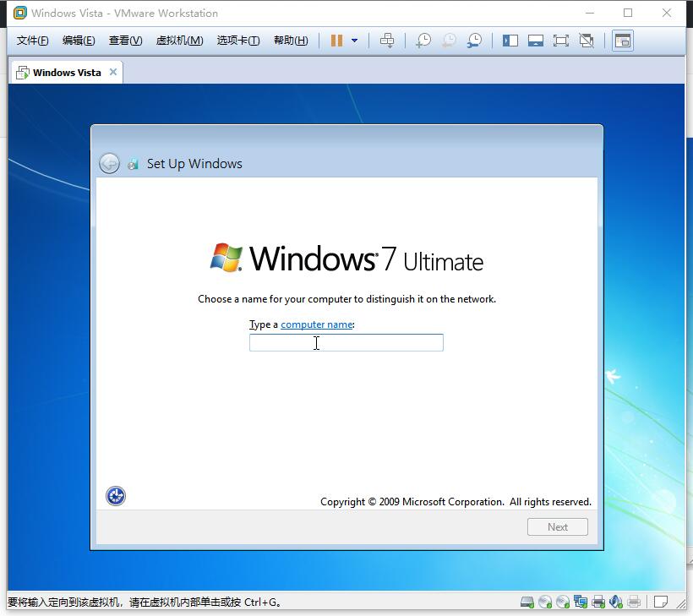Close the VMware Workstation window
The height and width of the screenshot is (616, 693).
click(x=667, y=13)
